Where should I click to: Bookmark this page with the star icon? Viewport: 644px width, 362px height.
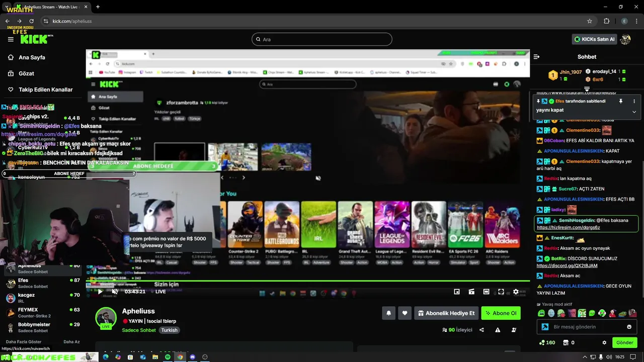(x=590, y=21)
